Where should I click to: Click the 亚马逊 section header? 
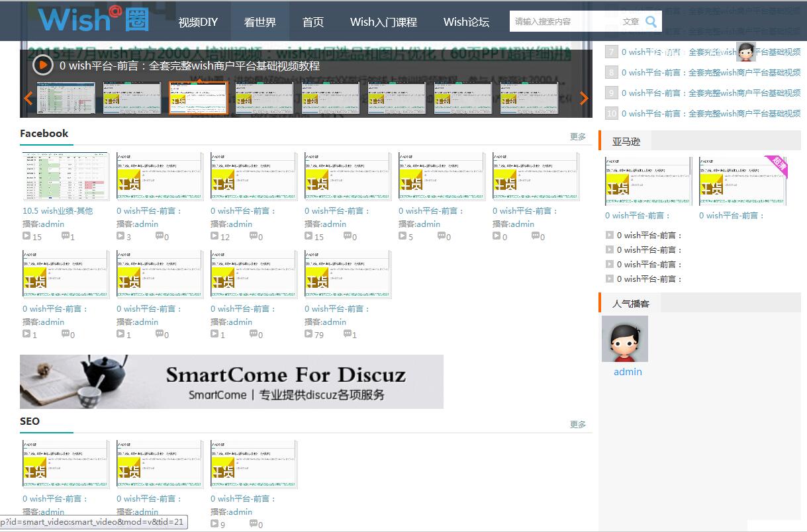coord(626,141)
